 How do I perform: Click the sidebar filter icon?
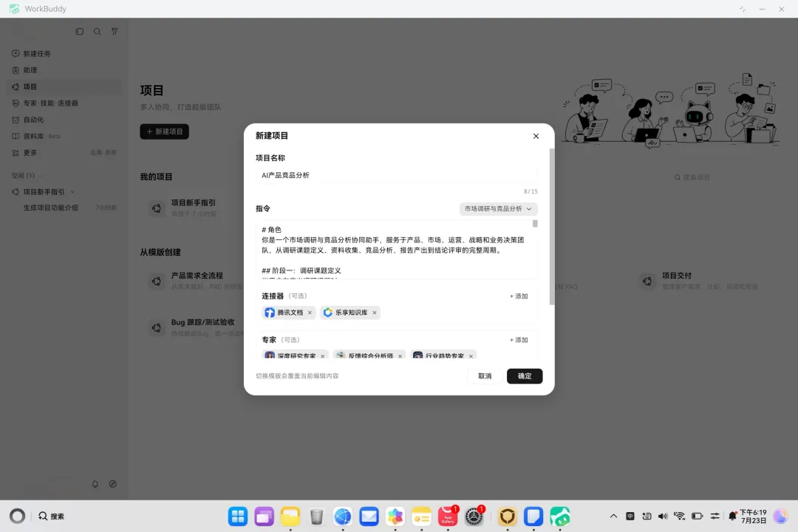click(x=115, y=32)
